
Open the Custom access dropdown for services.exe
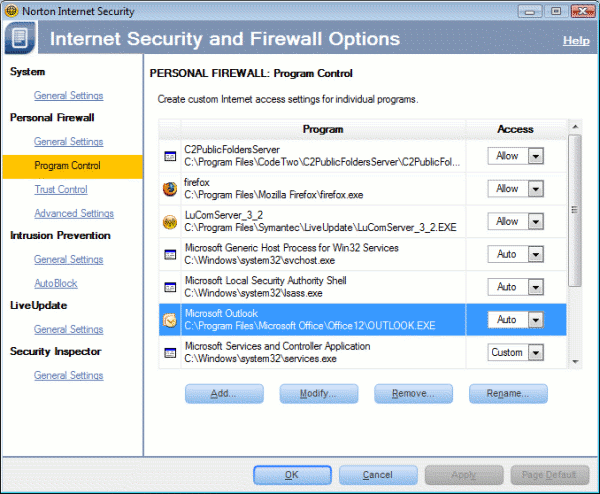coord(536,353)
